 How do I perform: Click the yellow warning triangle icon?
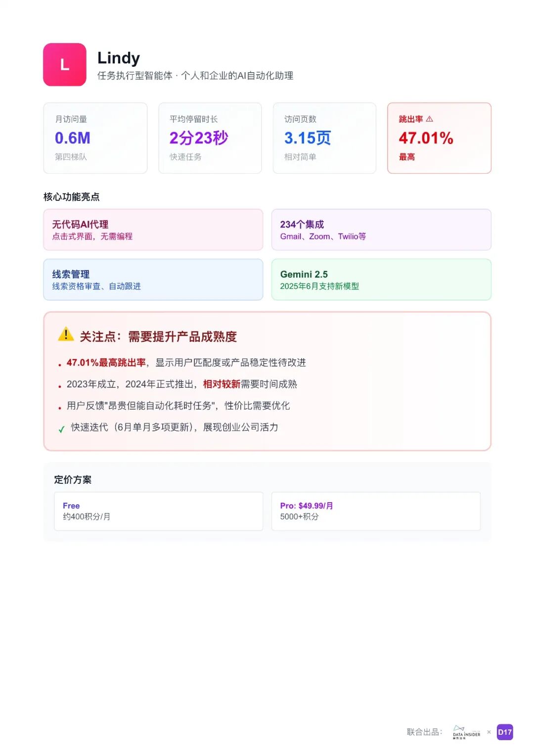pyautogui.click(x=66, y=334)
